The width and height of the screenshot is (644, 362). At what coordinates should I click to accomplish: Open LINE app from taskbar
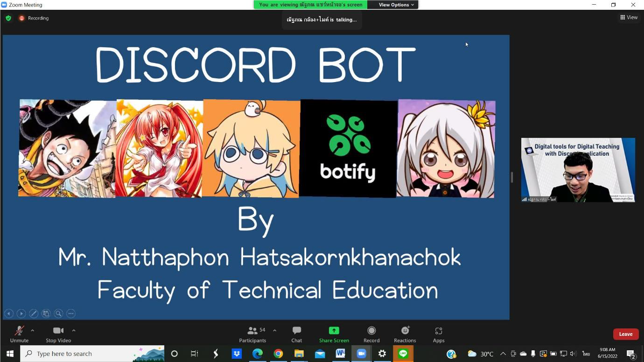pos(403,354)
